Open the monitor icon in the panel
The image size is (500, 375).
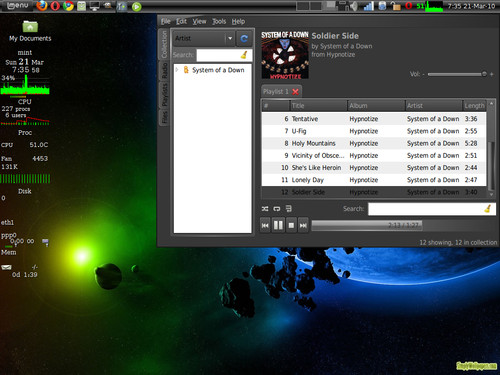point(95,6)
